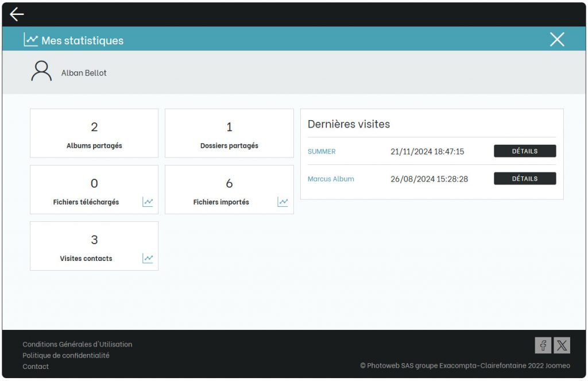Screen dimensions: 588x381
Task: Open the Facebook page icon
Action: (x=543, y=345)
